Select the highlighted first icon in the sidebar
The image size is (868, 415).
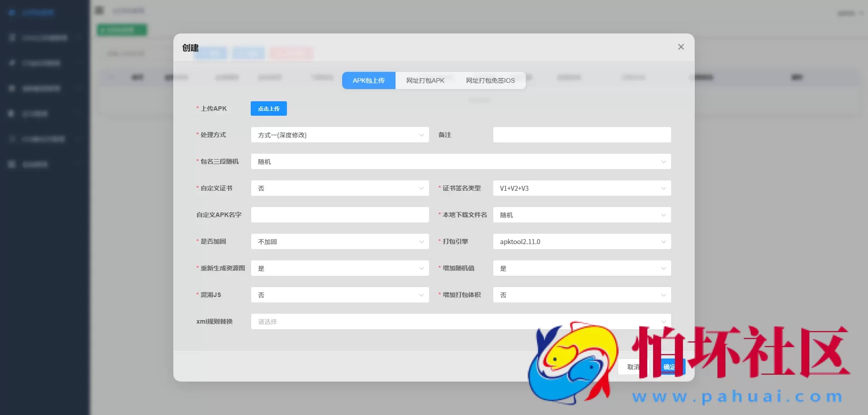pyautogui.click(x=11, y=12)
